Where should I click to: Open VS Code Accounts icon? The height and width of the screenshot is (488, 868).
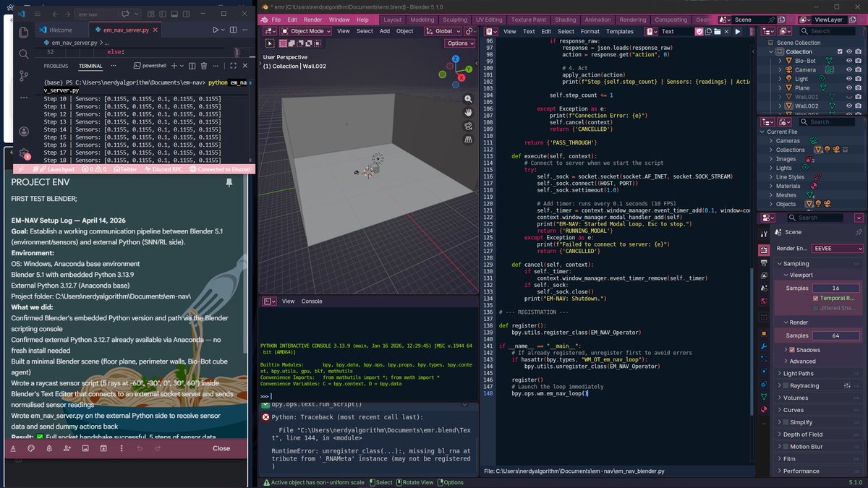pos(23,132)
